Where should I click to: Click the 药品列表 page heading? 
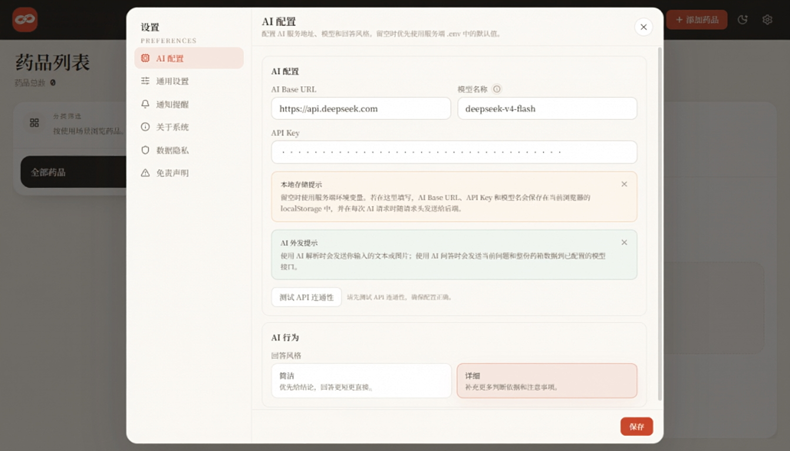point(52,62)
